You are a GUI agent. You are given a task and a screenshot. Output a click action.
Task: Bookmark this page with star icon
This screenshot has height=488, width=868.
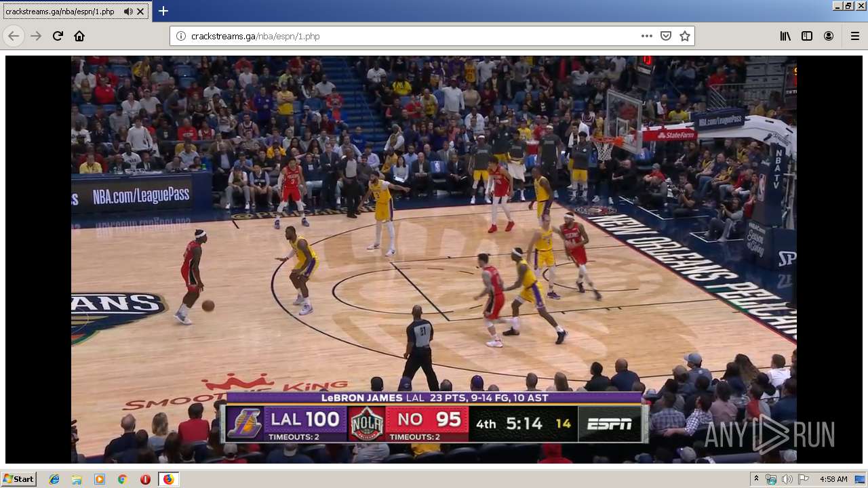click(x=685, y=36)
